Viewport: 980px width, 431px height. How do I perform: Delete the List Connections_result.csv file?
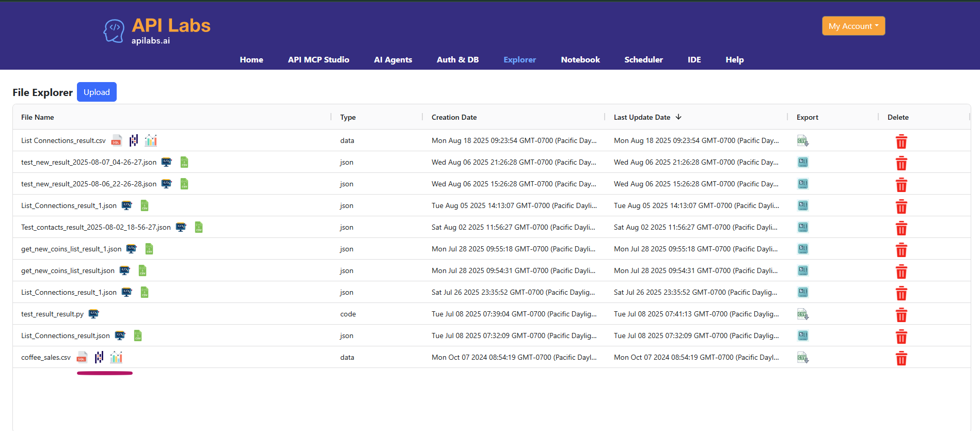pos(901,141)
